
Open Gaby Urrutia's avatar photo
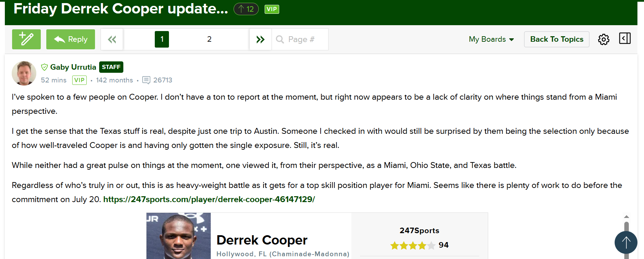point(24,73)
